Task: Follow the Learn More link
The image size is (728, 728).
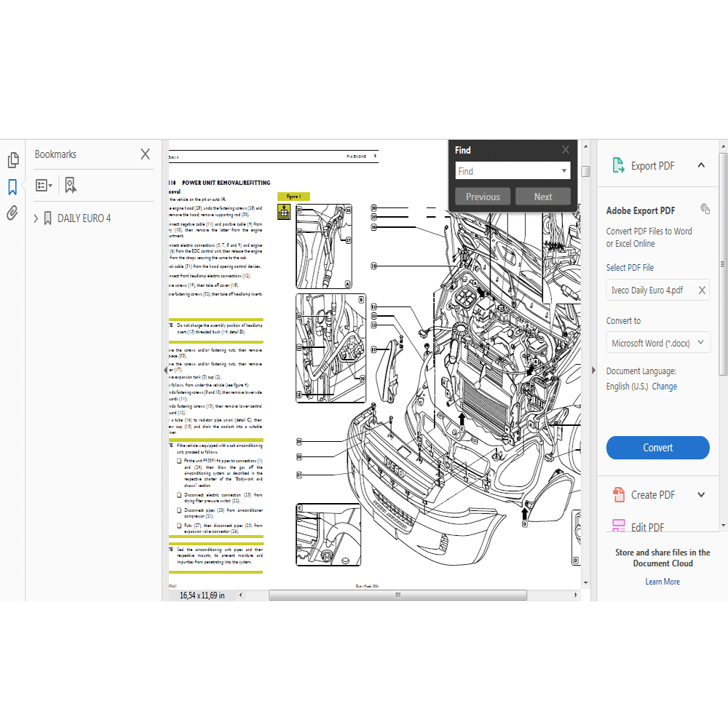Action: click(x=662, y=582)
